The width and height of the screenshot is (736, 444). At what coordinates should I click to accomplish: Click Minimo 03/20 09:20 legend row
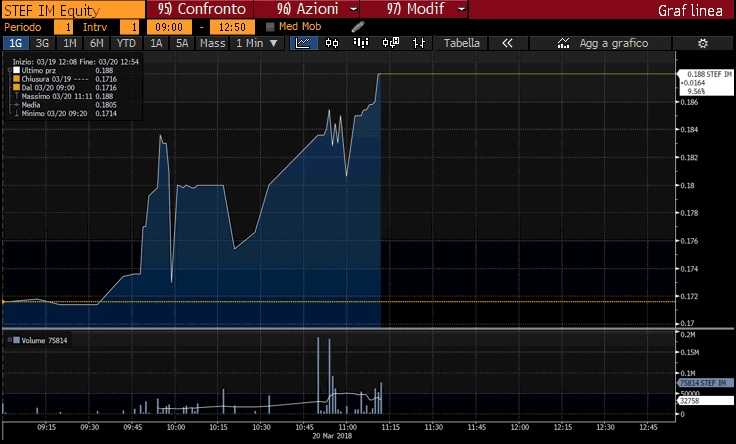click(65, 114)
